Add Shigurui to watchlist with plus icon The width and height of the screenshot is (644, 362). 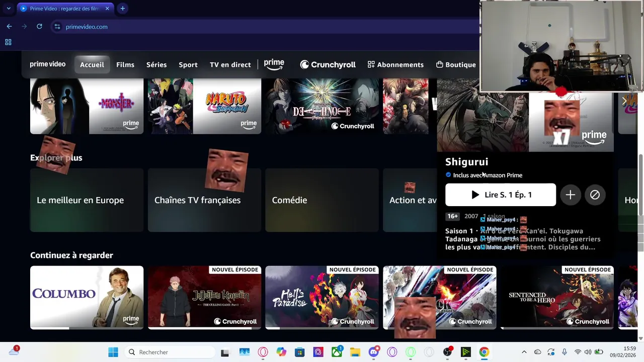pos(570,195)
